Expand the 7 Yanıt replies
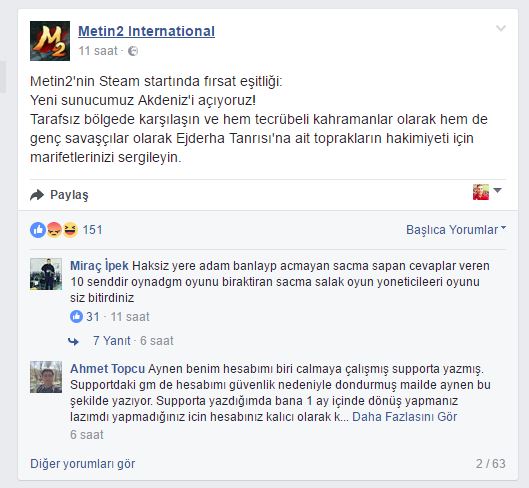Screen dimensions: 529x488 (112, 341)
